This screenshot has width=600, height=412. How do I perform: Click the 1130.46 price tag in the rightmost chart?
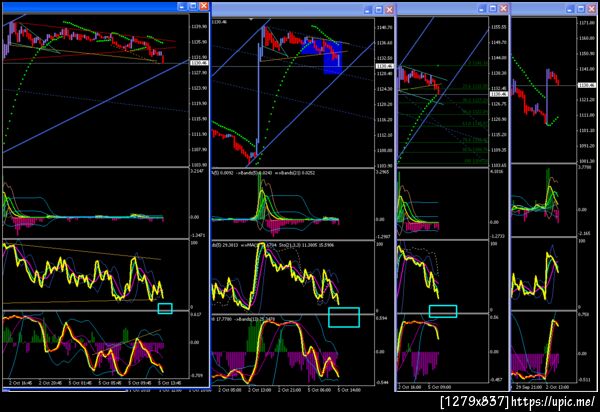coord(587,85)
